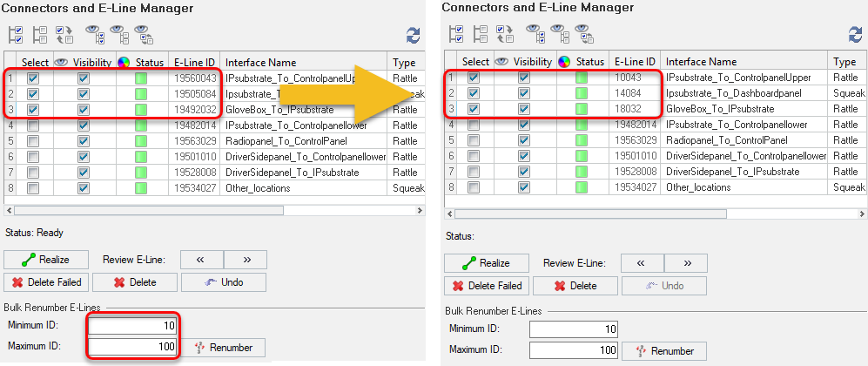Viewport: 868px width, 366px height.
Task: Uncheck Select box for E-Line 10043
Action: click(474, 78)
